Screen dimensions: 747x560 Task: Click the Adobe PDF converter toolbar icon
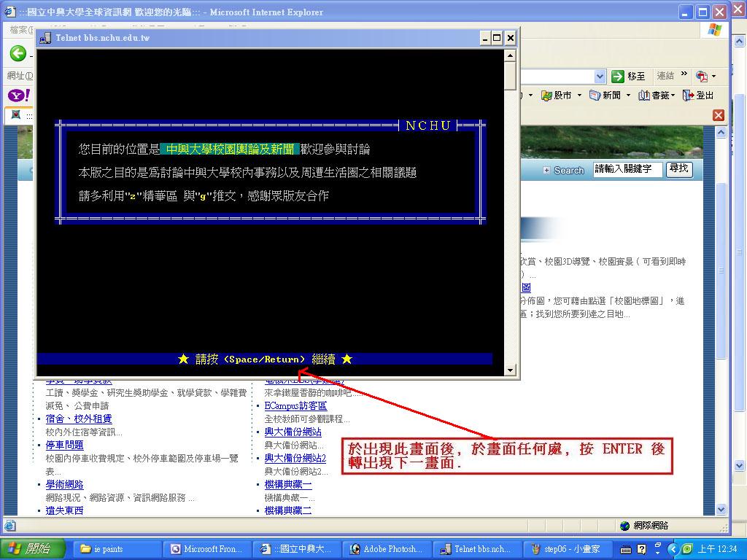click(701, 76)
